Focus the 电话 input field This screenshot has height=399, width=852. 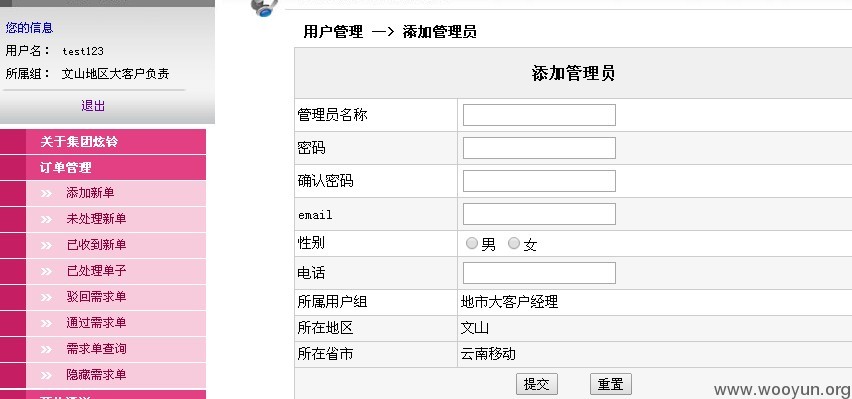[x=539, y=273]
